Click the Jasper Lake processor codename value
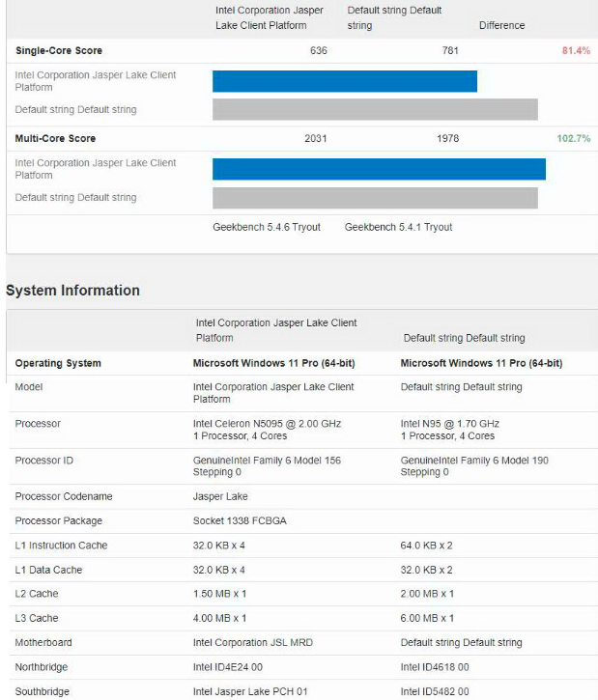The image size is (598, 700). [220, 497]
